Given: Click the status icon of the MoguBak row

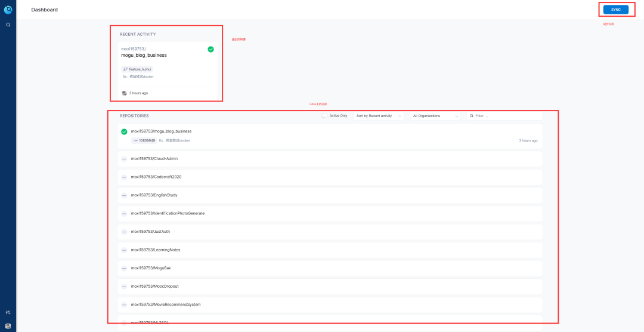Looking at the screenshot, I should coord(124,268).
